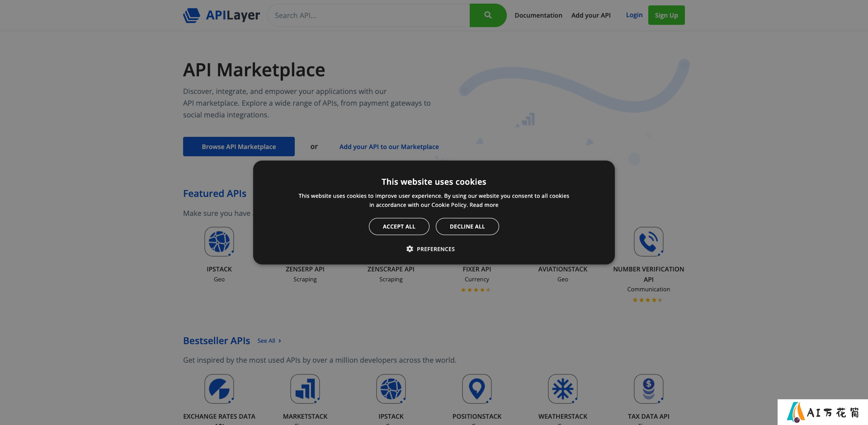868x425 pixels.
Task: Click Read more in cookie notice
Action: coord(484,205)
